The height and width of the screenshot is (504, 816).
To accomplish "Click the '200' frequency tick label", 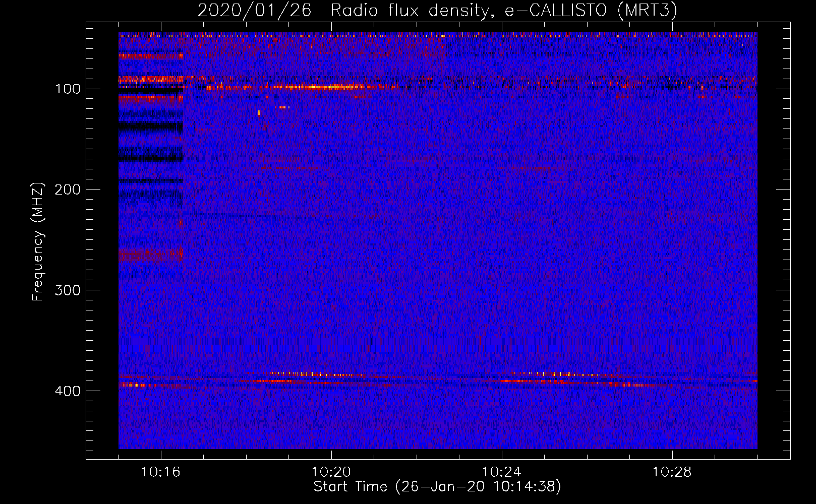I will (68, 190).
